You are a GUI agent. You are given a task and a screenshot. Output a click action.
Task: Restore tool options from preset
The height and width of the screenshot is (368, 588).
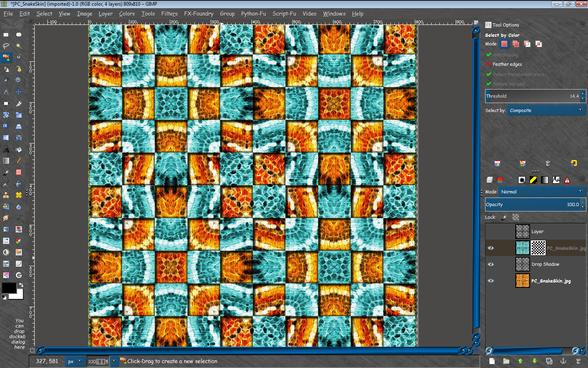[x=523, y=163]
